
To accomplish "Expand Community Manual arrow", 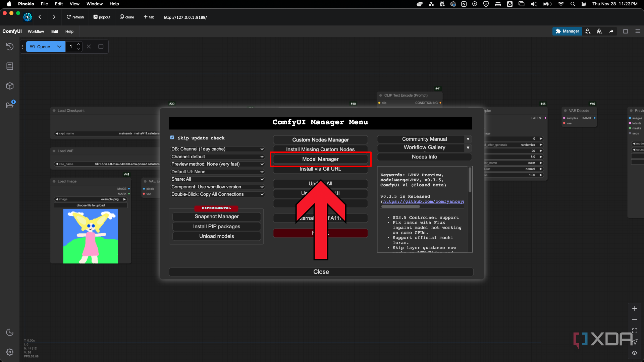I will [468, 139].
